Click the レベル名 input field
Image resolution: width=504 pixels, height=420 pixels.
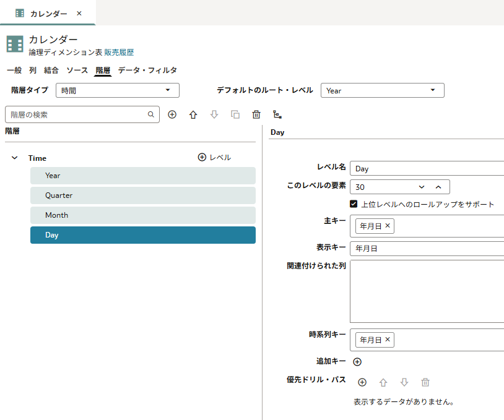427,168
